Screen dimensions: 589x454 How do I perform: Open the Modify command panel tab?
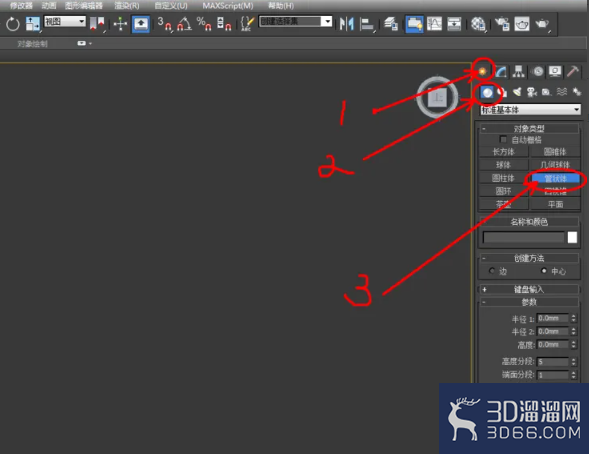click(501, 71)
